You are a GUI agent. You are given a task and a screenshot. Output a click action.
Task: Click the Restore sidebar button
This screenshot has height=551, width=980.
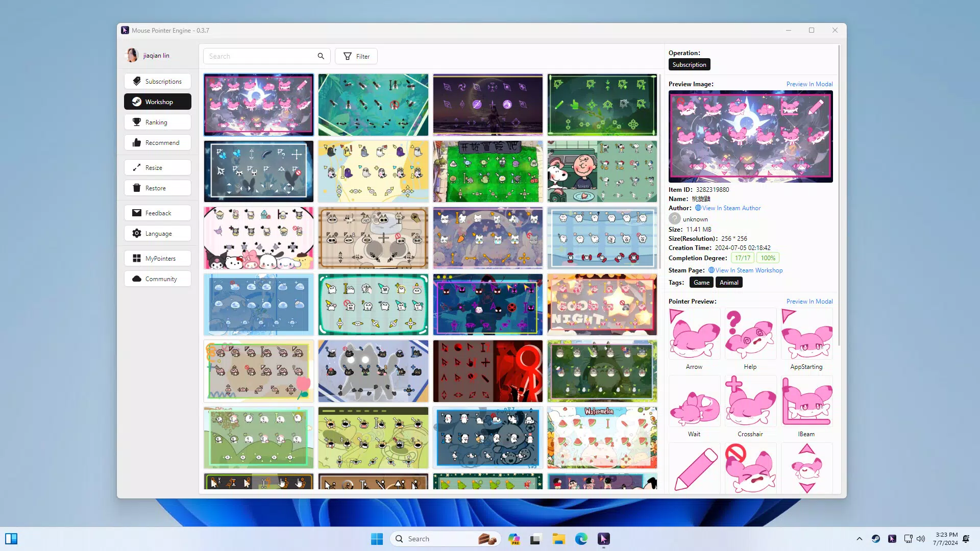pos(157,188)
